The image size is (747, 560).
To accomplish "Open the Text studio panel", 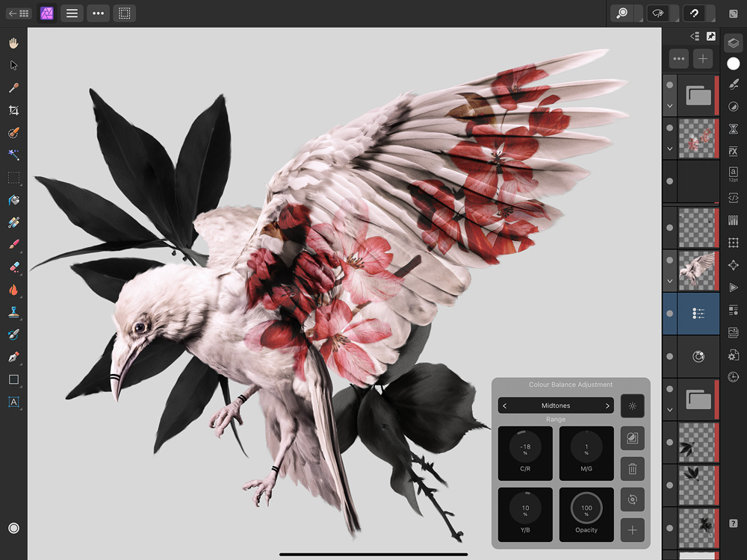I will [x=734, y=174].
